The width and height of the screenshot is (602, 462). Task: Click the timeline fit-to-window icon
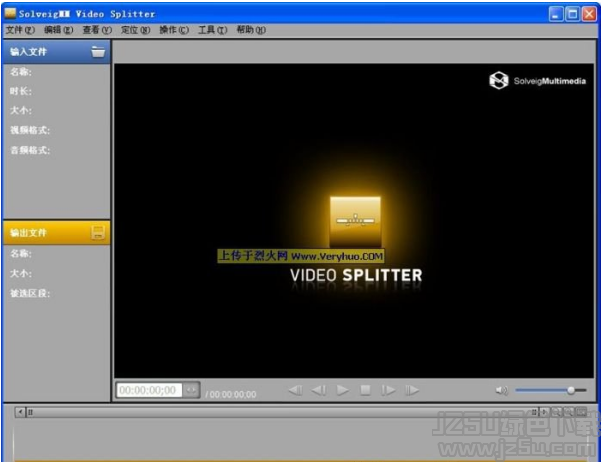(x=581, y=412)
